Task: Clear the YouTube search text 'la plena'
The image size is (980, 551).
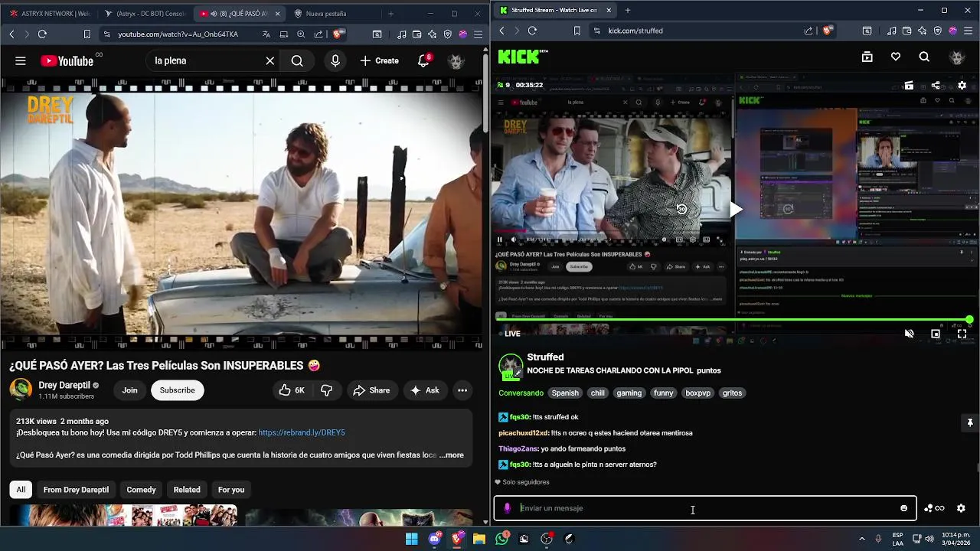Action: (x=270, y=60)
